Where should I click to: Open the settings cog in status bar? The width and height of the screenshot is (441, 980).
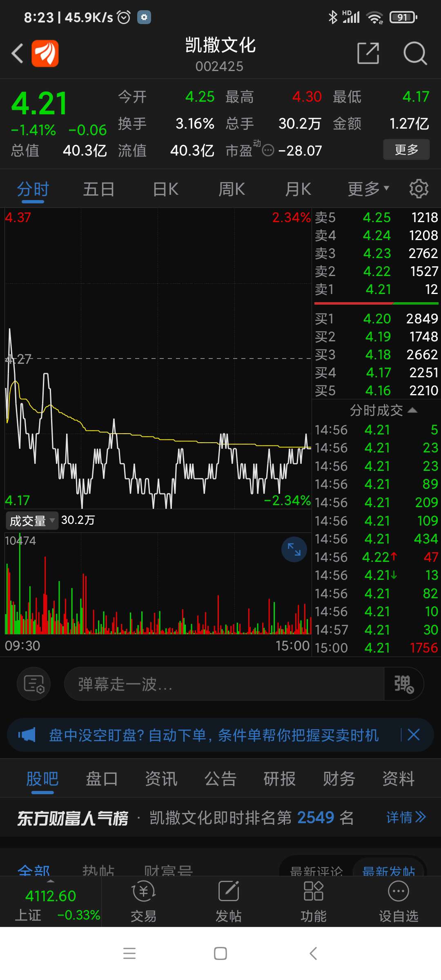coord(144,17)
